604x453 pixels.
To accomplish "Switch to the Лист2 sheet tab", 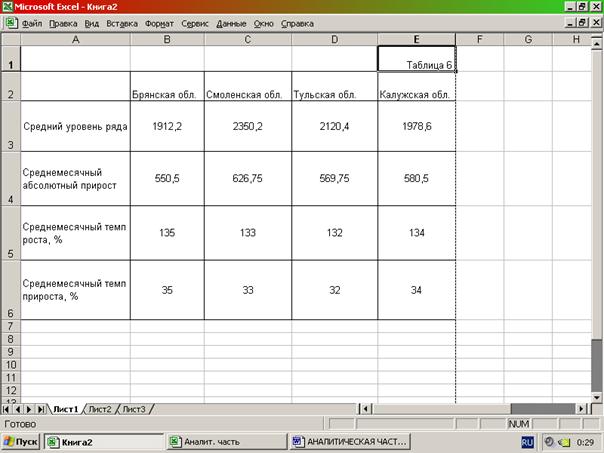I will [x=100, y=409].
